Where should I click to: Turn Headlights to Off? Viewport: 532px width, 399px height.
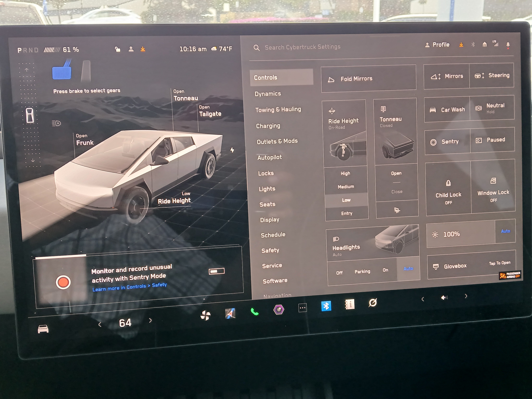pyautogui.click(x=339, y=272)
